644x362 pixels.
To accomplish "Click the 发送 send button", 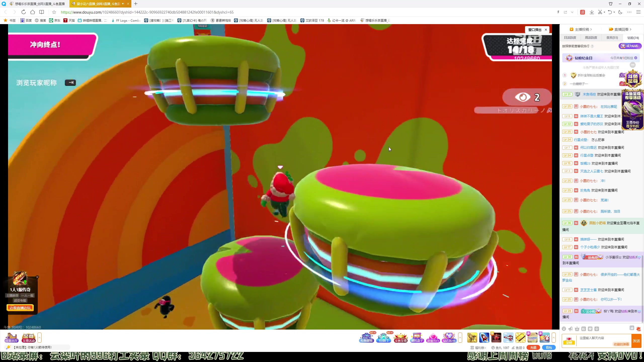I will [x=636, y=341].
